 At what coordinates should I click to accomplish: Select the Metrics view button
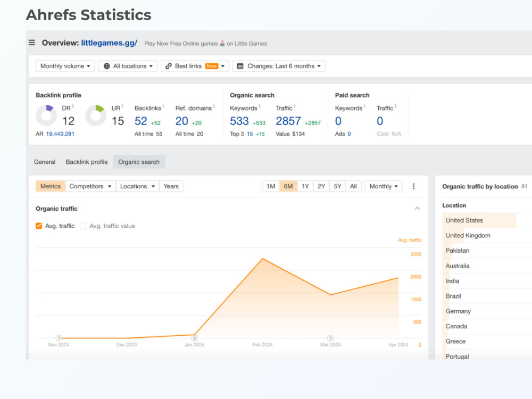click(x=51, y=186)
